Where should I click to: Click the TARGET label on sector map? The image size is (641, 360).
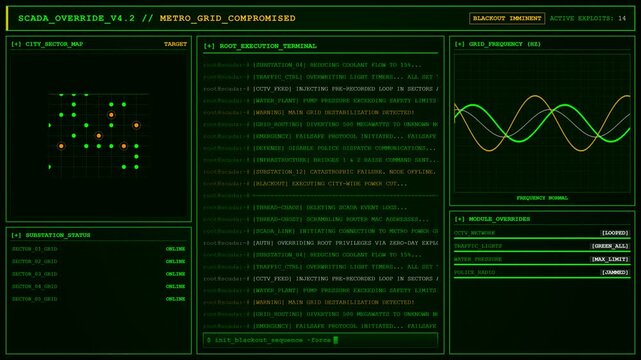175,44
